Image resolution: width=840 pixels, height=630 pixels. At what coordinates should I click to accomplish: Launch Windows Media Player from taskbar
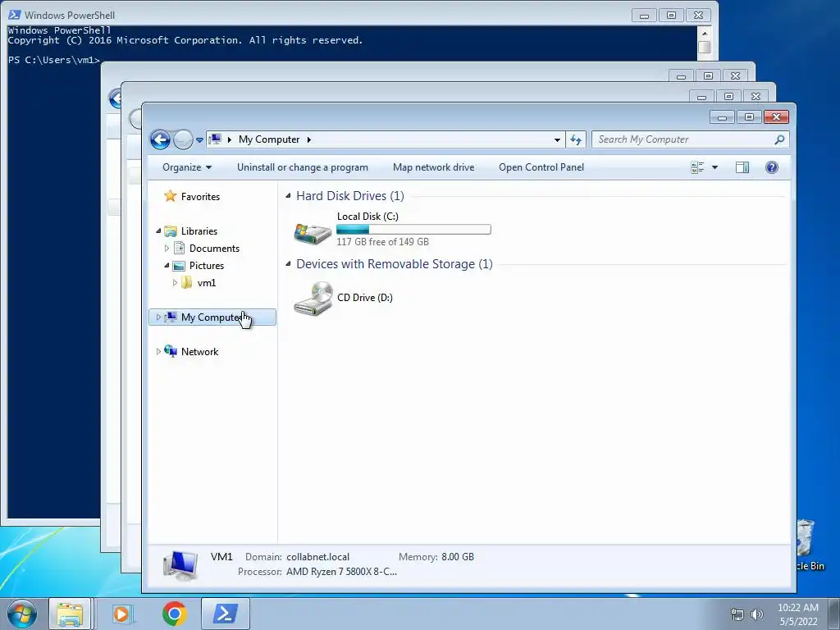pyautogui.click(x=122, y=614)
